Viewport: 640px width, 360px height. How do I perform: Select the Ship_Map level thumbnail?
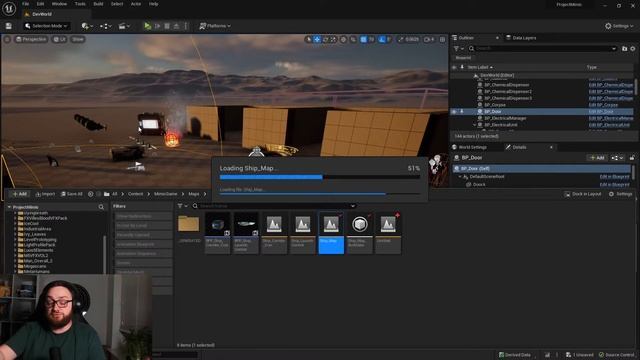(331, 233)
